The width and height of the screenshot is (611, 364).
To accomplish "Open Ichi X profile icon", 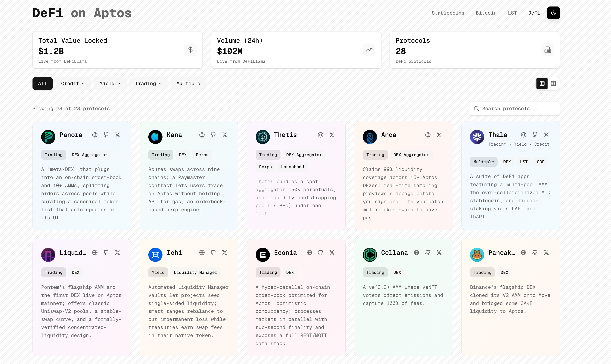I will [x=225, y=253].
